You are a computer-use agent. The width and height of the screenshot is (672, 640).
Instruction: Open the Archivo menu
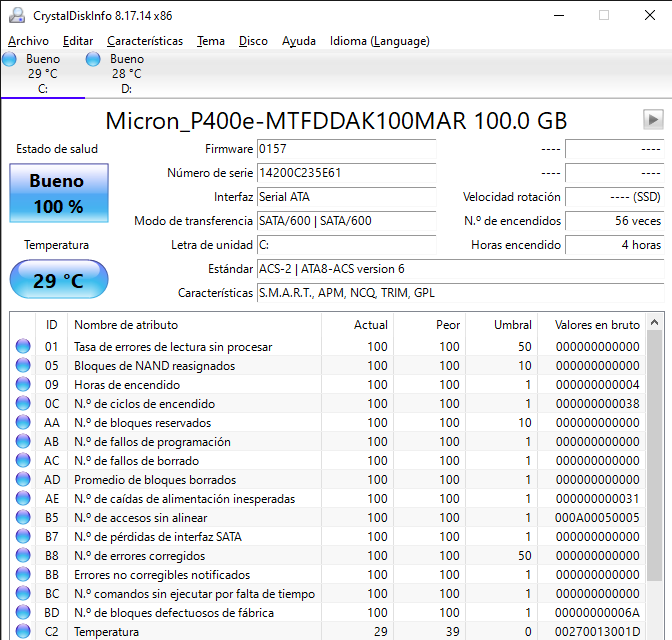coord(28,41)
